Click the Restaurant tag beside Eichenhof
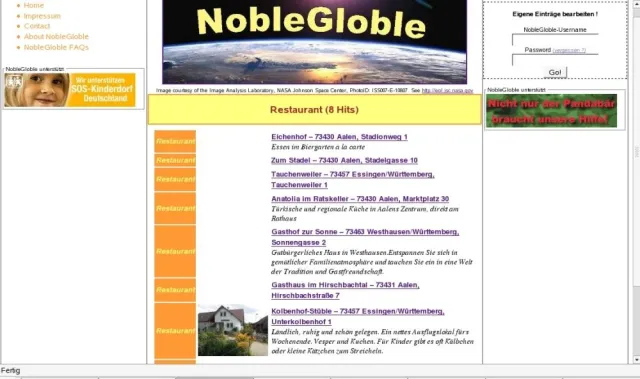640x379 pixels. point(175,141)
